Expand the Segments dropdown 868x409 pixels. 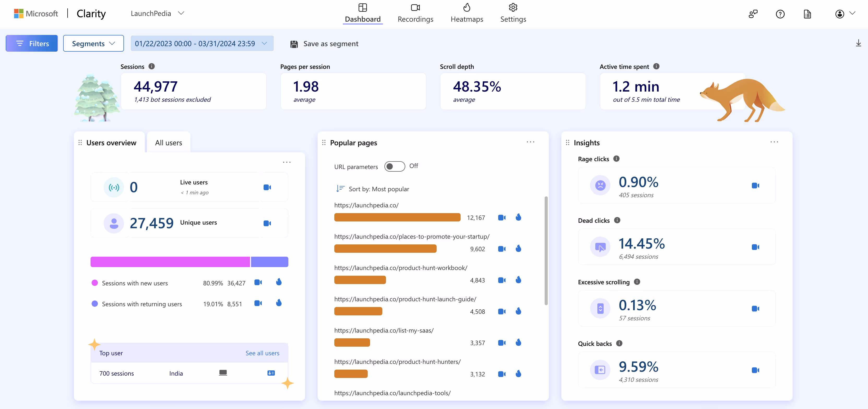point(93,44)
